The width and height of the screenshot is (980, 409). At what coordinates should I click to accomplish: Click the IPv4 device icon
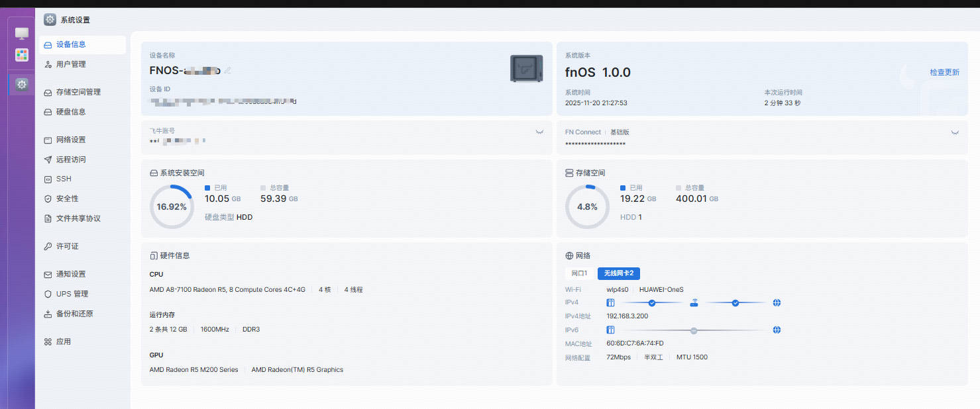tap(611, 302)
